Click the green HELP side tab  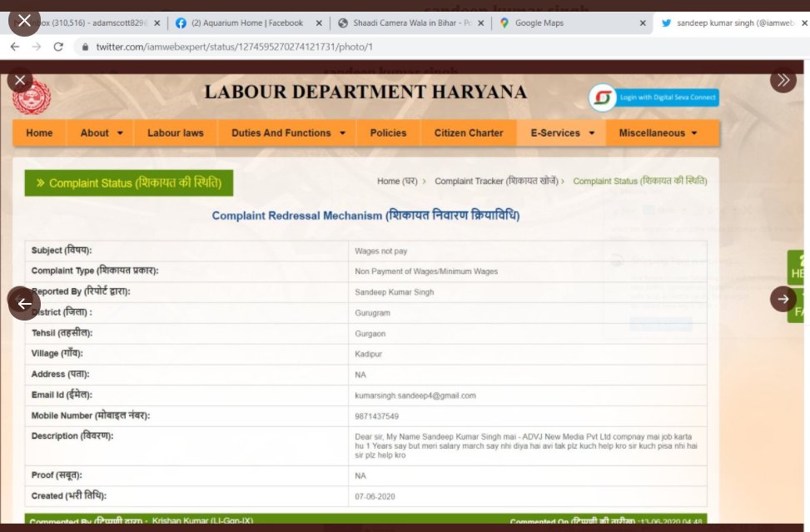pyautogui.click(x=796, y=267)
